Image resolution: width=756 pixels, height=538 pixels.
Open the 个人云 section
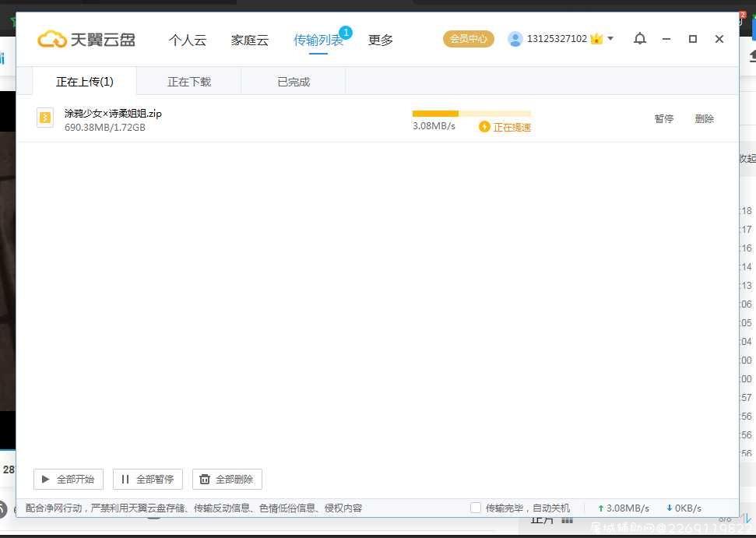click(x=188, y=40)
